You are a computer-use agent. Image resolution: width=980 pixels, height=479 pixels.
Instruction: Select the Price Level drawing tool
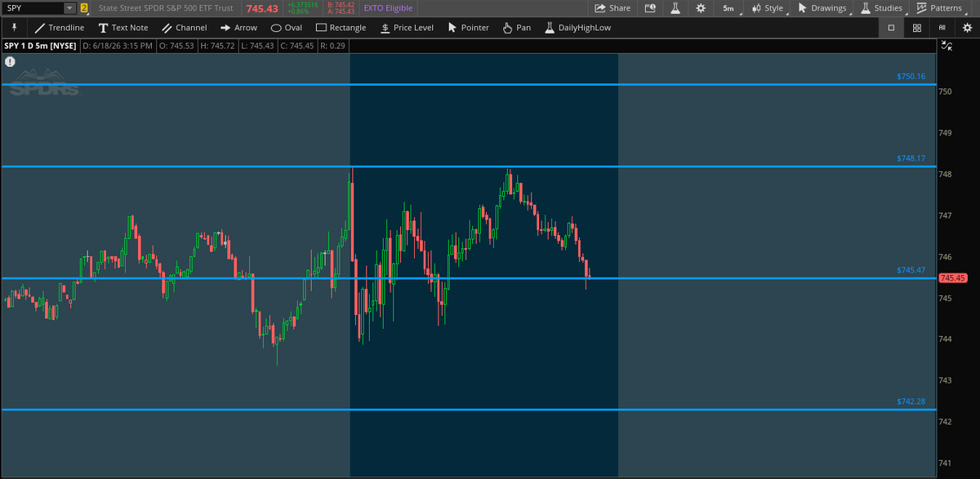pos(407,28)
